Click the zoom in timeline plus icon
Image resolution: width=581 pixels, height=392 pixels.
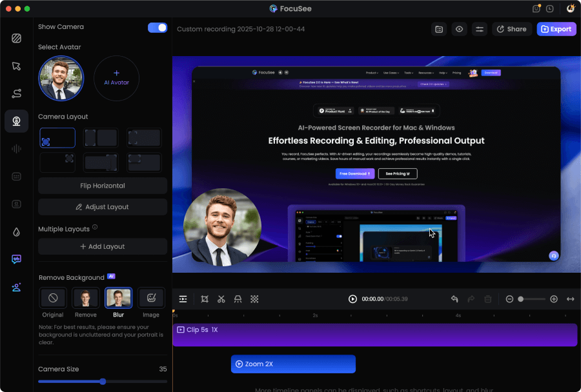pyautogui.click(x=553, y=299)
